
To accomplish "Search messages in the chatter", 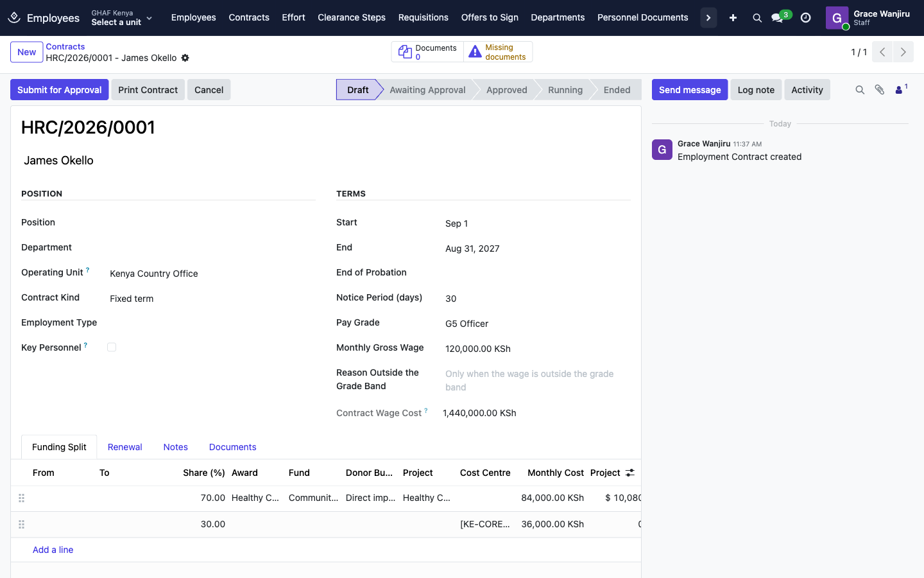I will 860,90.
